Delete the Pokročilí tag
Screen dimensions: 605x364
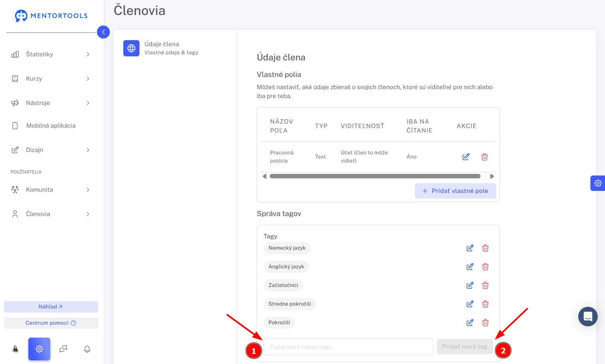[x=485, y=323]
